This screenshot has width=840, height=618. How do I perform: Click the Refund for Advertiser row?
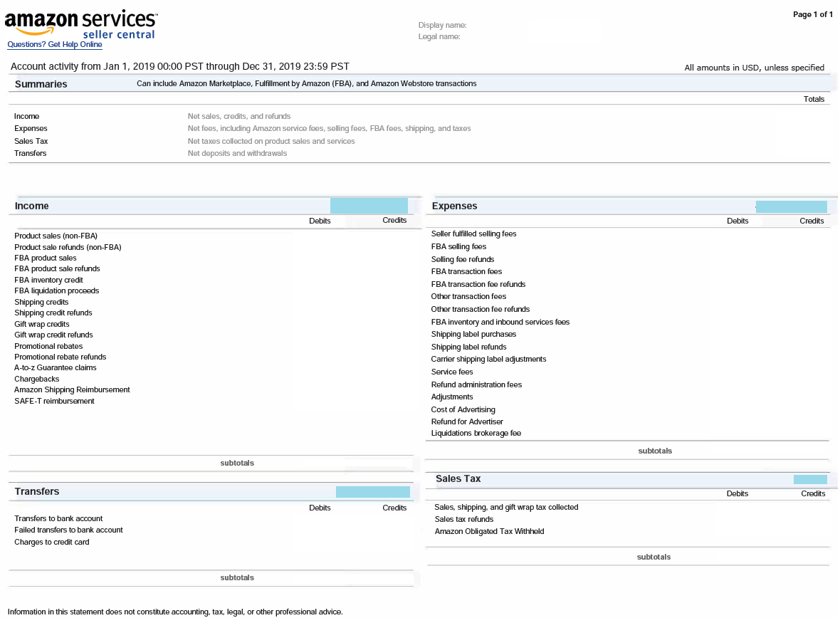[466, 421]
